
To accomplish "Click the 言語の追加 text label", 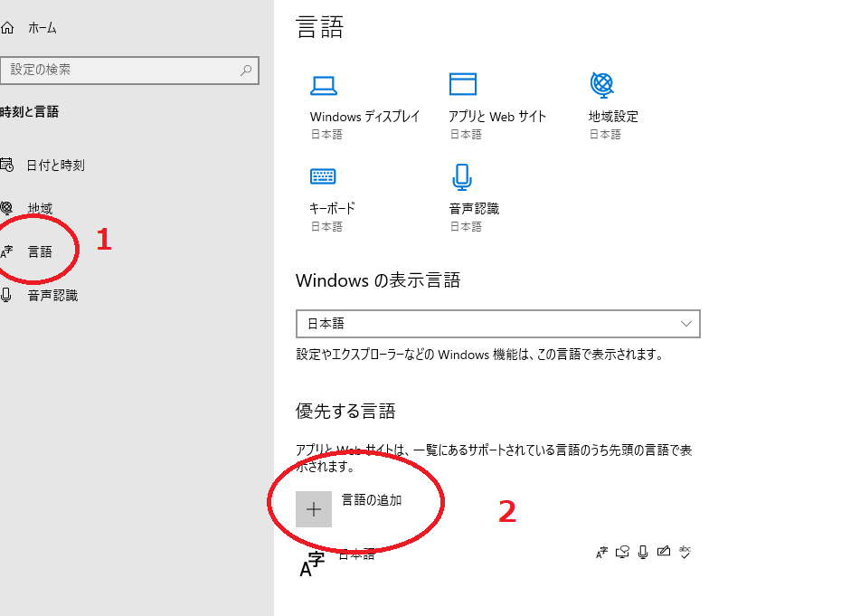I will click(371, 499).
